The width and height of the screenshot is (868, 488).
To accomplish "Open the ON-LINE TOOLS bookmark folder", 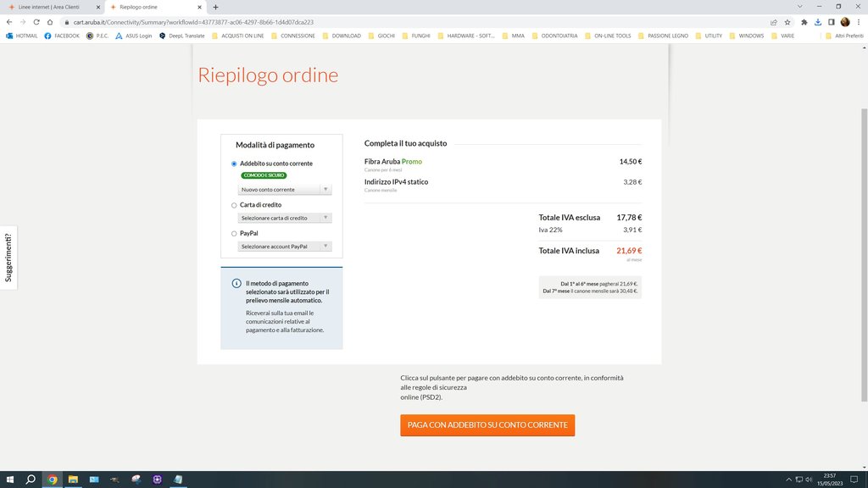I will [x=607, y=36].
